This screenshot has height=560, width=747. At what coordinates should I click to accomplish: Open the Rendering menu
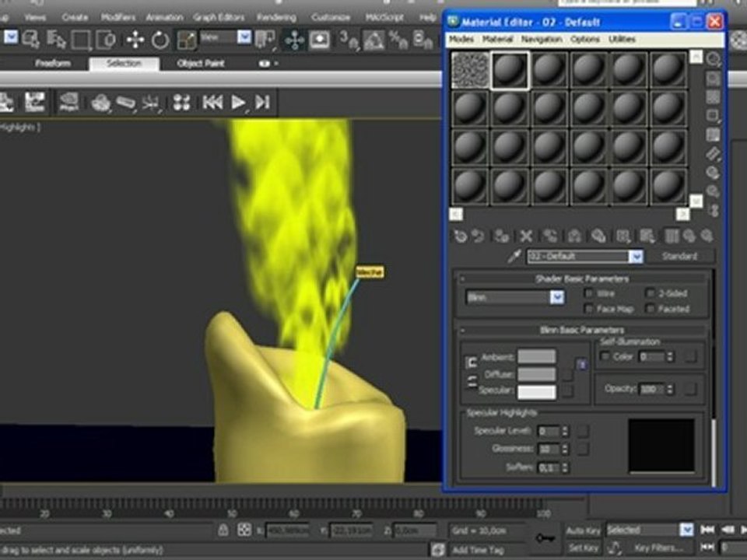coord(276,17)
